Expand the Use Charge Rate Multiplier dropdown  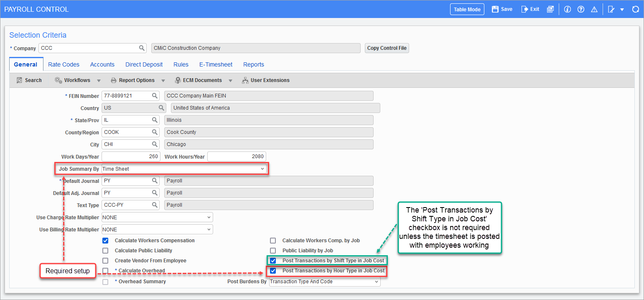(209, 217)
